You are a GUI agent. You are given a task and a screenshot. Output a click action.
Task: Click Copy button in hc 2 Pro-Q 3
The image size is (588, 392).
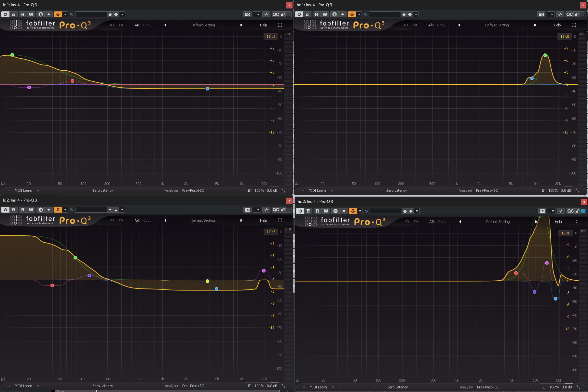tap(442, 222)
